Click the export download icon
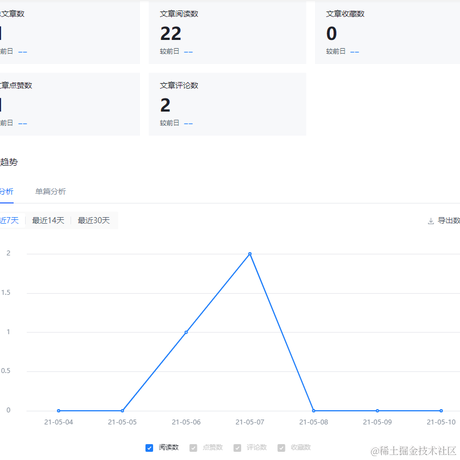The image size is (460, 460). click(431, 221)
